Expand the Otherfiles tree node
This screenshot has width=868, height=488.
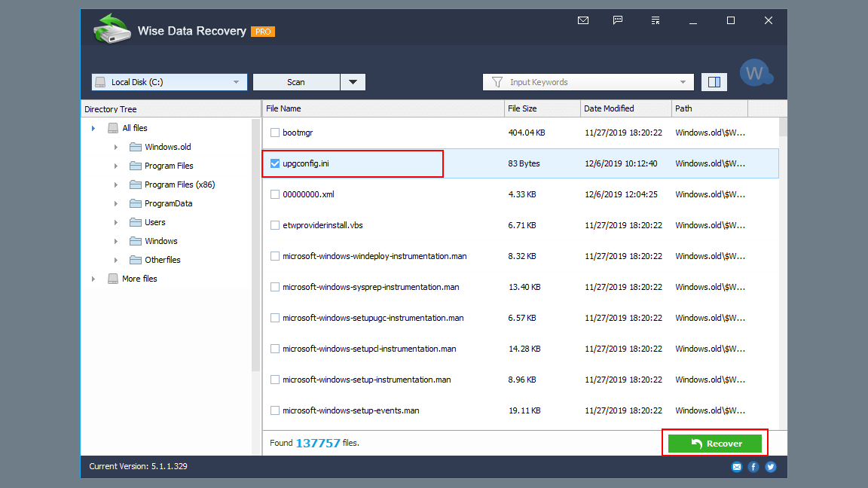[115, 260]
